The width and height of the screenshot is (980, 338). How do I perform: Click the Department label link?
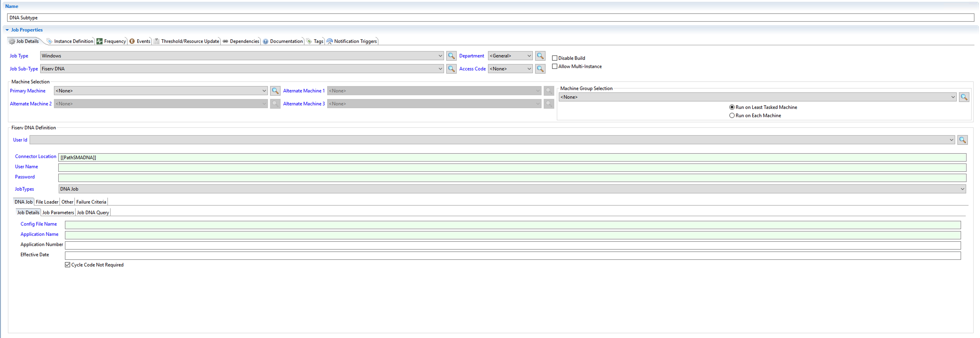[x=471, y=56]
